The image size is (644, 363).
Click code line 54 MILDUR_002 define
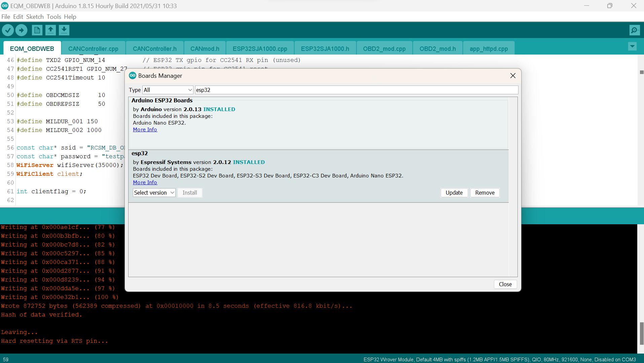pos(59,130)
